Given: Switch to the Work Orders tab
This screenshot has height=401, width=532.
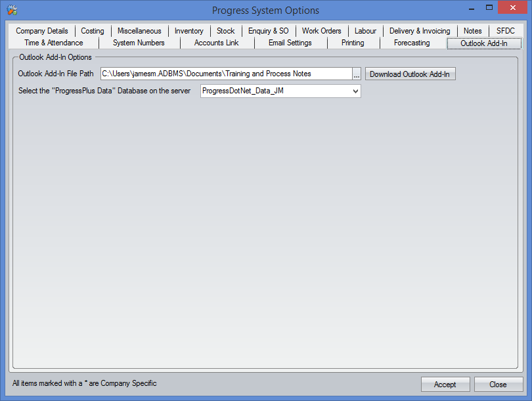Looking at the screenshot, I should pos(321,31).
